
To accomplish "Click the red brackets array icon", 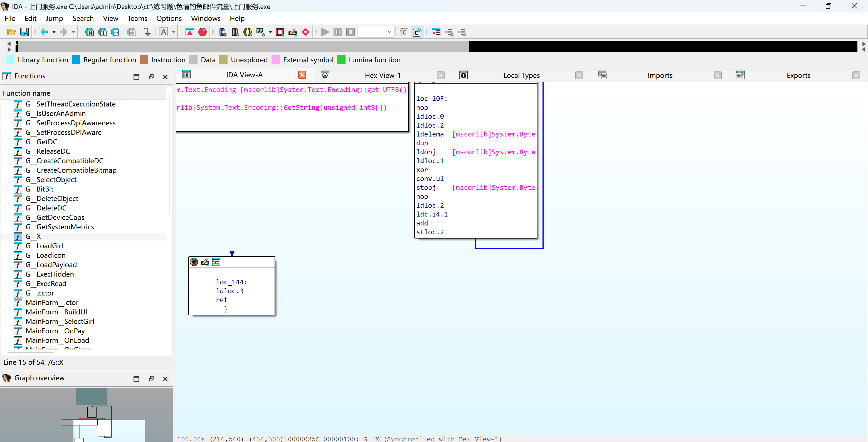I will [280, 32].
